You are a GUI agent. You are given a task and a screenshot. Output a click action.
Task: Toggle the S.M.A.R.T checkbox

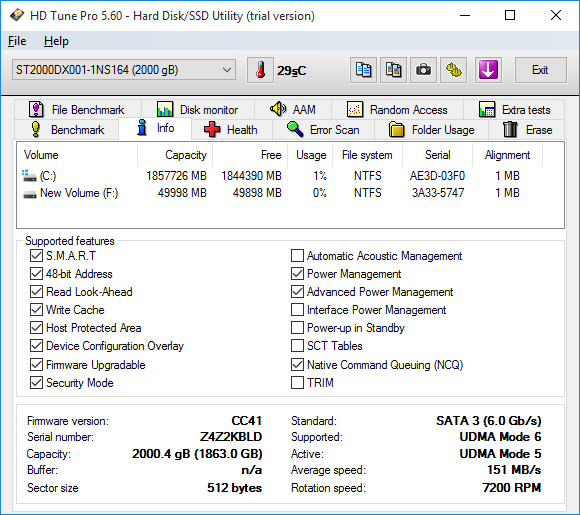[36, 255]
